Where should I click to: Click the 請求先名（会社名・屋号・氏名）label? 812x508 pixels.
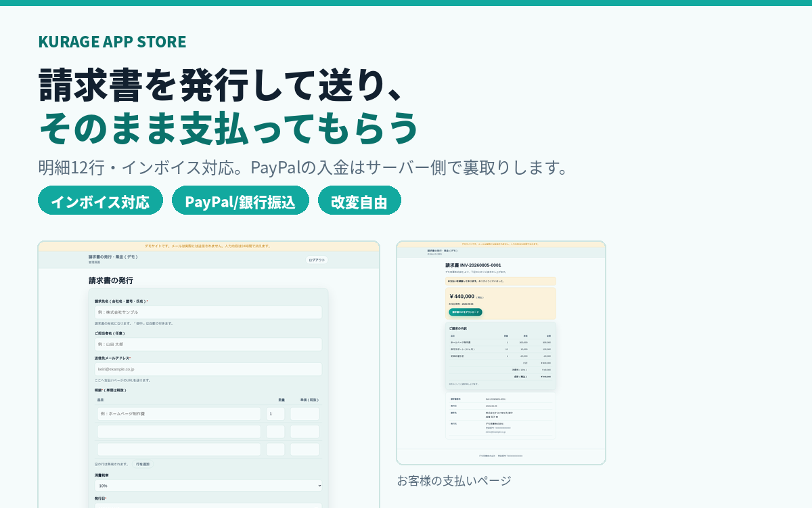(x=121, y=301)
